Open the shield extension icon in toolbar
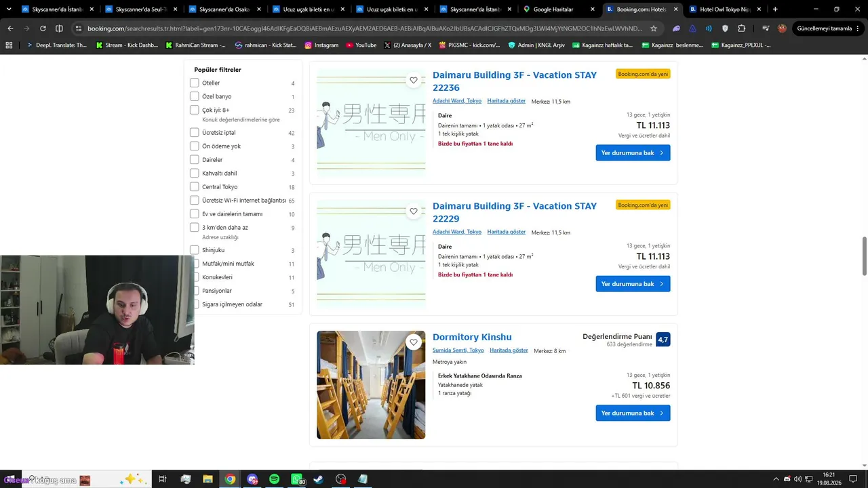This screenshot has height=488, width=868. coord(725,28)
